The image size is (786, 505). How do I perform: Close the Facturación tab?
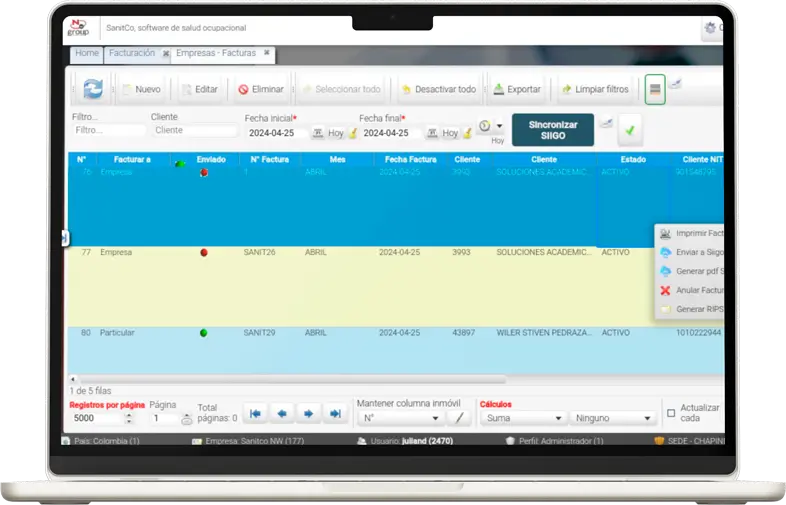pyautogui.click(x=165, y=53)
